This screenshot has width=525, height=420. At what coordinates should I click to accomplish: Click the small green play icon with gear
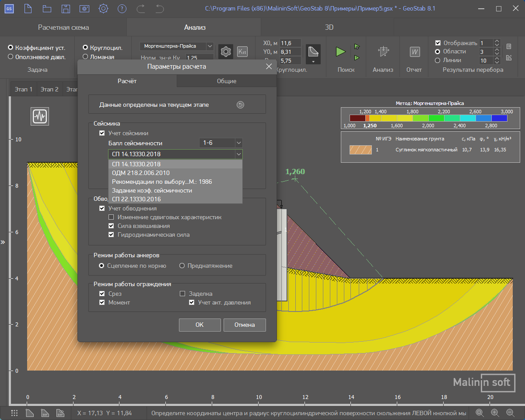click(357, 46)
